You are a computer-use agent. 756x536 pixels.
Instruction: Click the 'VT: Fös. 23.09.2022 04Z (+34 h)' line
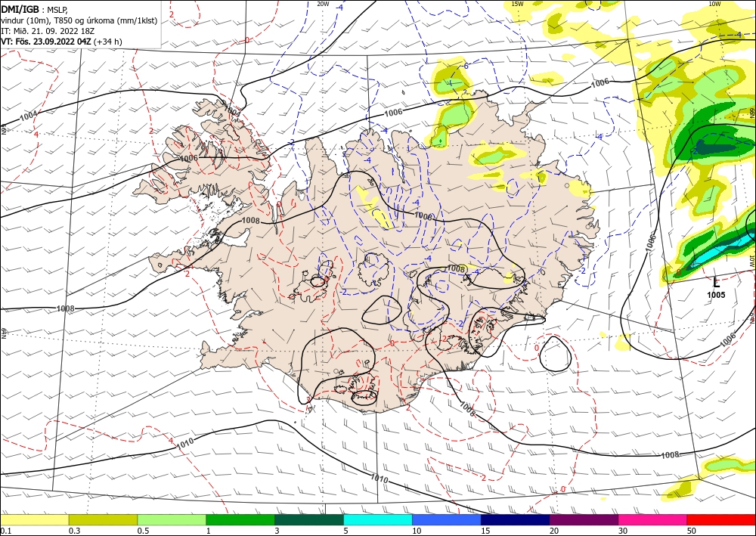(61, 42)
